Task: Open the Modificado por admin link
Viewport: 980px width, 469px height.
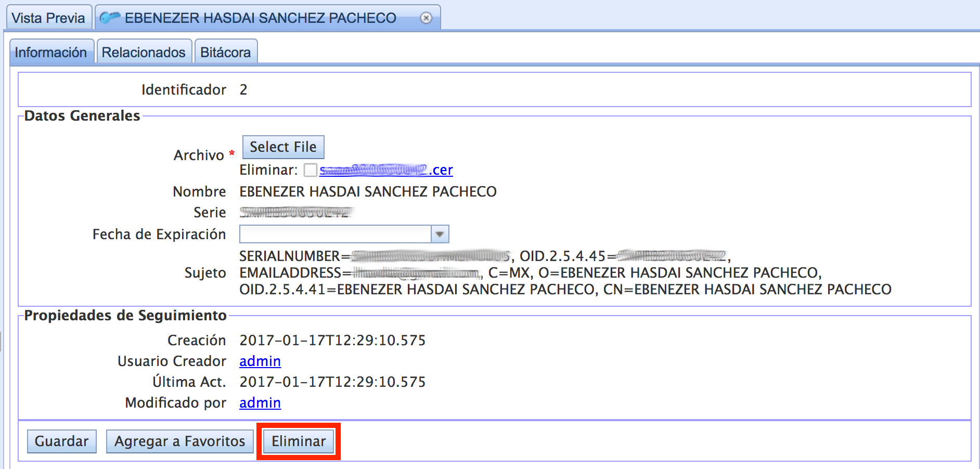Action: tap(260, 402)
